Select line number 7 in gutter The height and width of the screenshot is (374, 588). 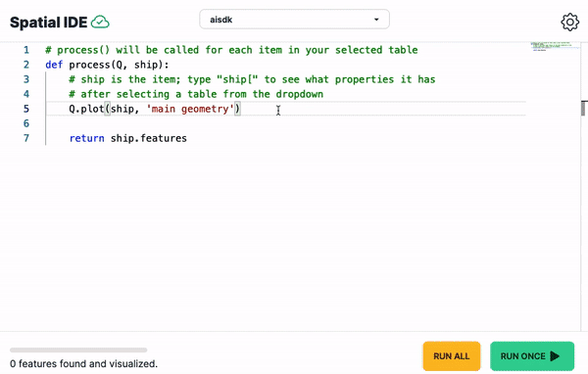26,138
